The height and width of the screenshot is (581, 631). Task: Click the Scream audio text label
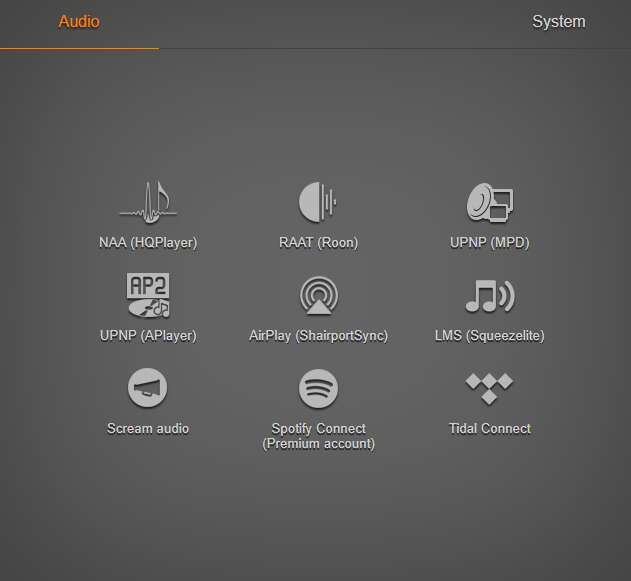pos(148,429)
